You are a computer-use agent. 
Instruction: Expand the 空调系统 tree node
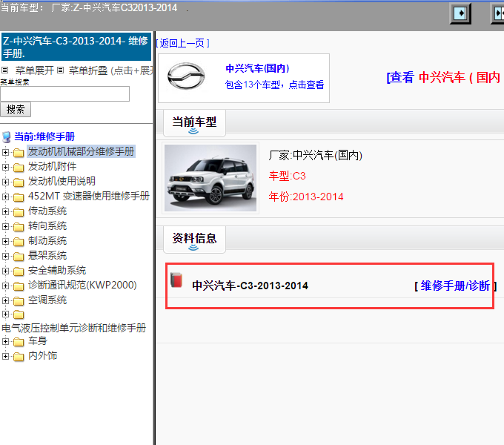point(5,300)
